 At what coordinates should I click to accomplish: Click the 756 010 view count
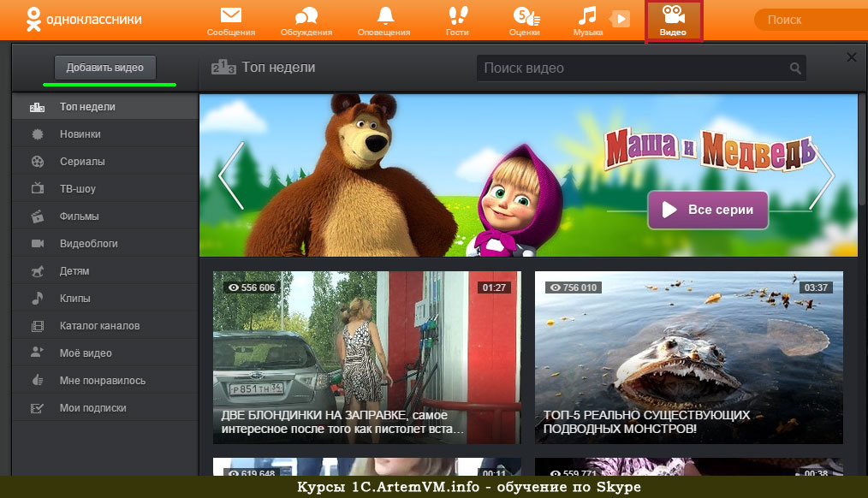(x=574, y=288)
